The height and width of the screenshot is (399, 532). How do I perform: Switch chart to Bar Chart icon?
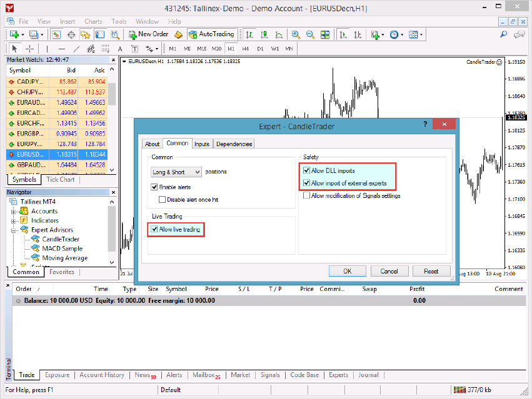249,34
